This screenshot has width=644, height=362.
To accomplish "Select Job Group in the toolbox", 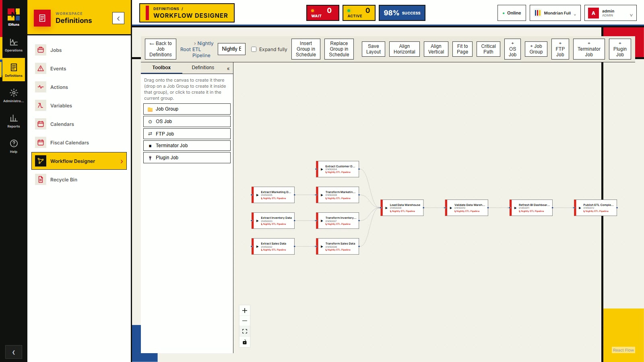I will pyautogui.click(x=187, y=109).
